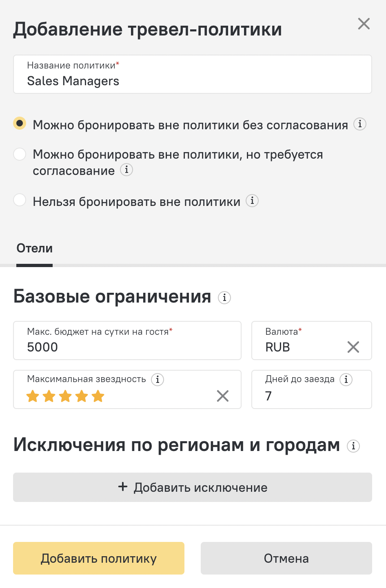Image resolution: width=386 pixels, height=588 pixels.
Task: Open info icon next to Базовые ограничения
Action: [x=224, y=298]
